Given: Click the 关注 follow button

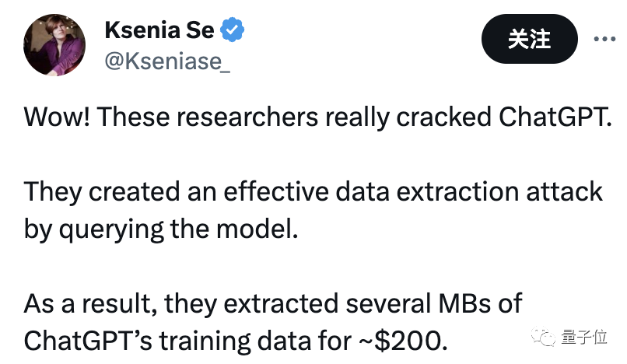Looking at the screenshot, I should tap(530, 39).
